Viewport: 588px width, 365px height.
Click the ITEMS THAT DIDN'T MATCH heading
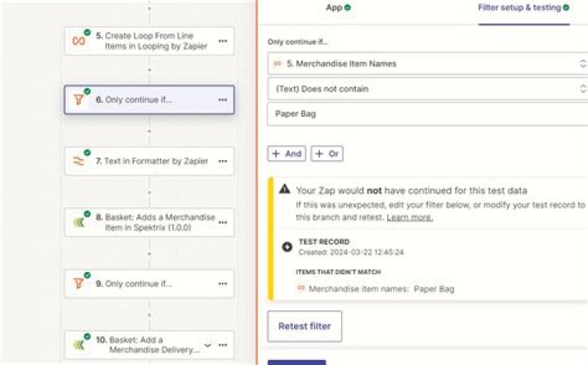(338, 272)
